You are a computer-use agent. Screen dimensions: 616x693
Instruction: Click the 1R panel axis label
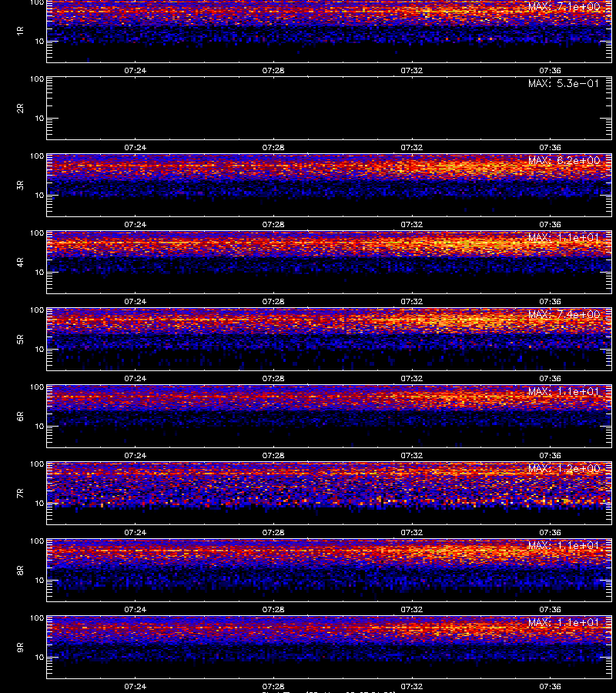tap(20, 31)
